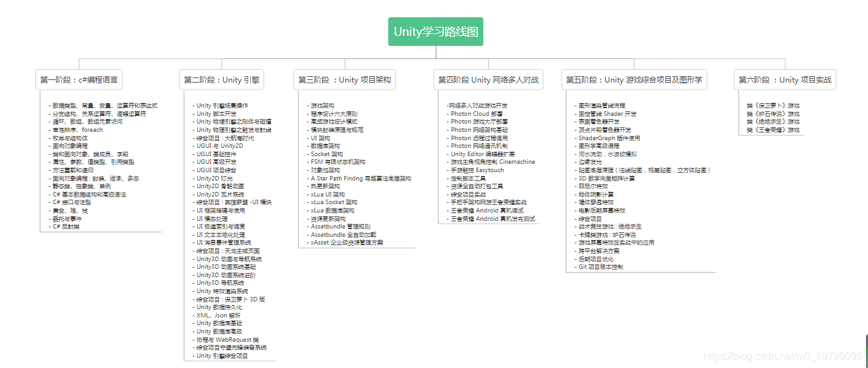Click the 'UGUI 与 Unity2D' line
The image size is (868, 368).
tap(218, 146)
